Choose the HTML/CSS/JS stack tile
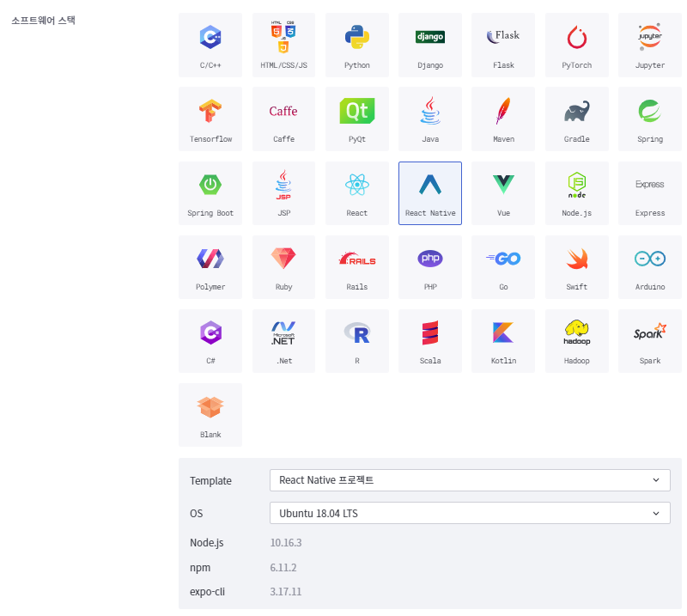 pyautogui.click(x=283, y=46)
